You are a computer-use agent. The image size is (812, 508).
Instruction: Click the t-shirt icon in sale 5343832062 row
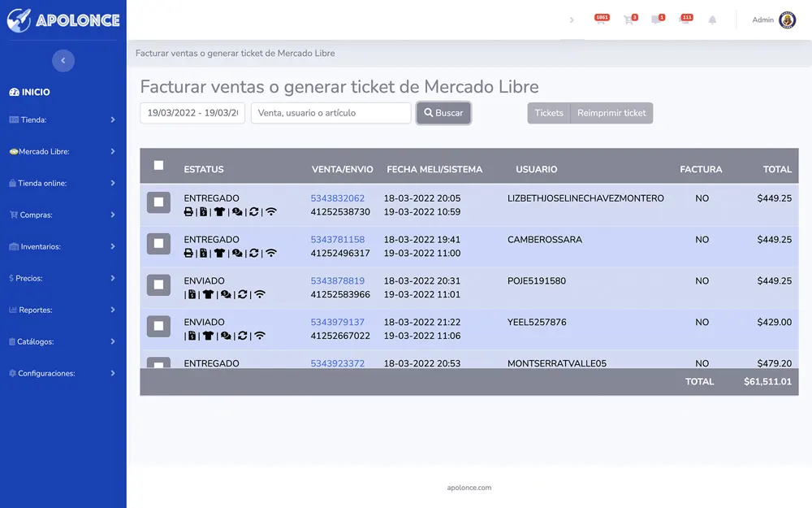click(219, 211)
